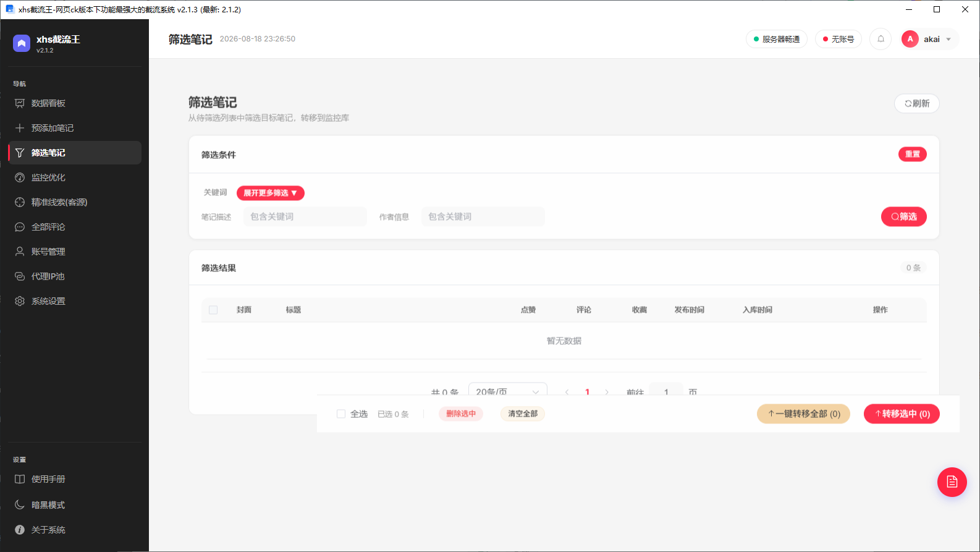Click the 已选 0 条 selection count
980x552 pixels.
[x=393, y=414]
